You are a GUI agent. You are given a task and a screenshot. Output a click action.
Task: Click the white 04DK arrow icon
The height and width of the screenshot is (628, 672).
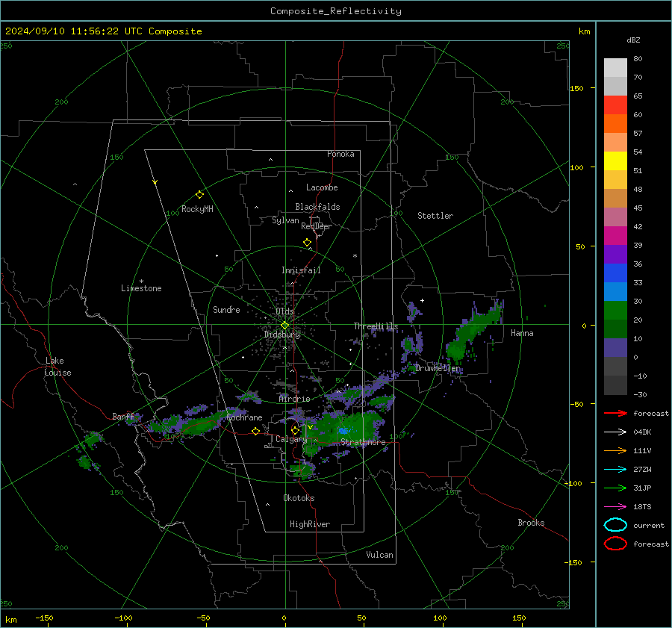[x=615, y=432]
